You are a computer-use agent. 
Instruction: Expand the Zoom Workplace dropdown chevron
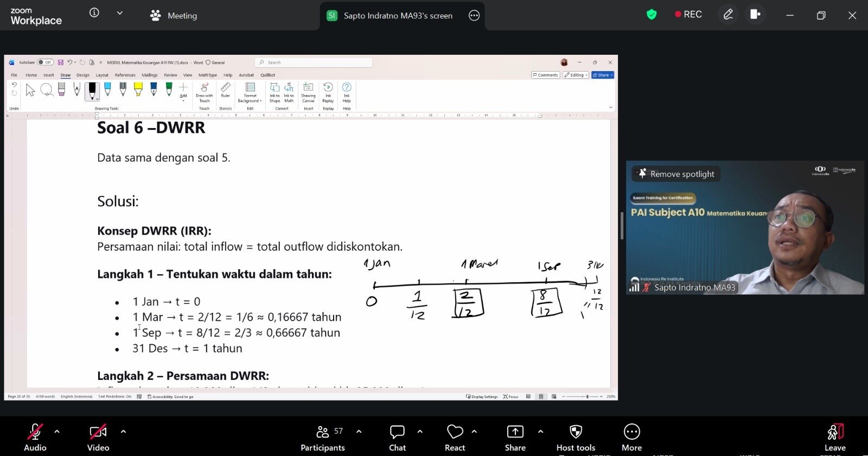coord(120,13)
